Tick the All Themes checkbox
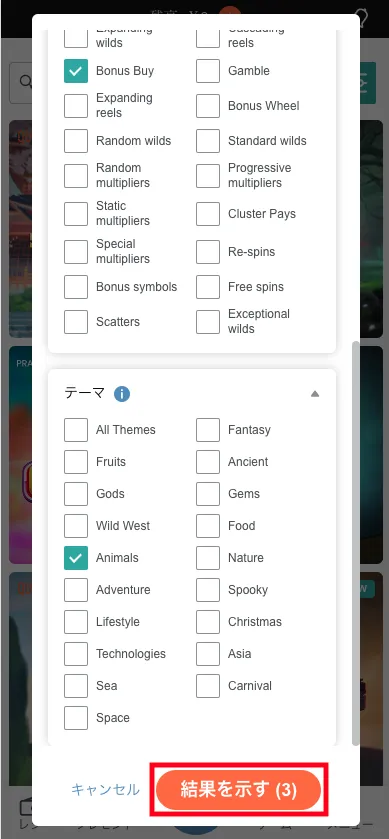The width and height of the screenshot is (389, 839). [x=76, y=430]
